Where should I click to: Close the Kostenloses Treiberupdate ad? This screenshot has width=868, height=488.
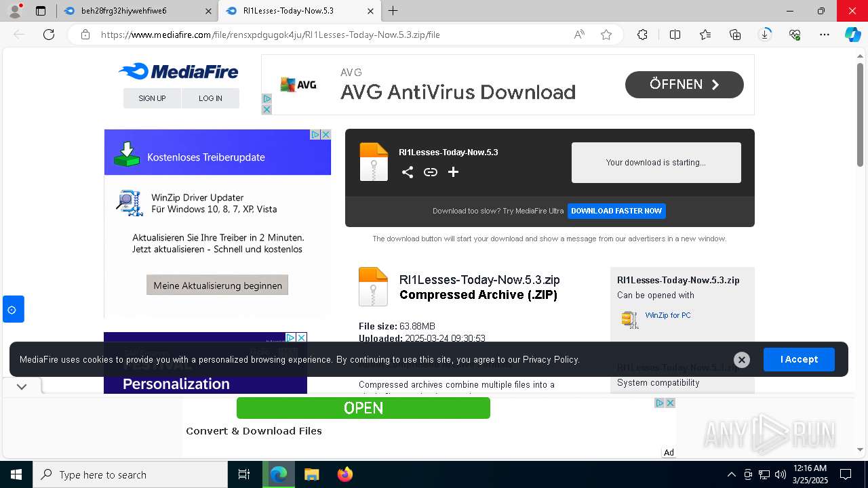[325, 135]
